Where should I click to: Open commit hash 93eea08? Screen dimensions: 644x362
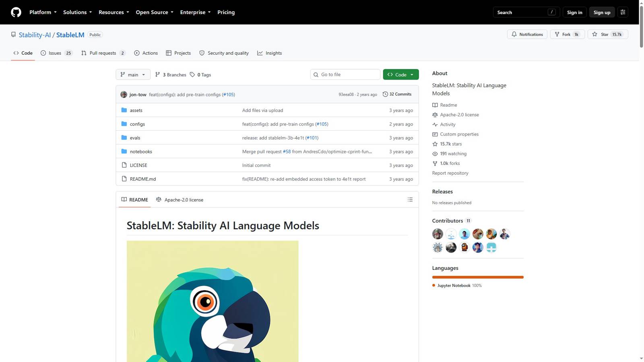[346, 95]
